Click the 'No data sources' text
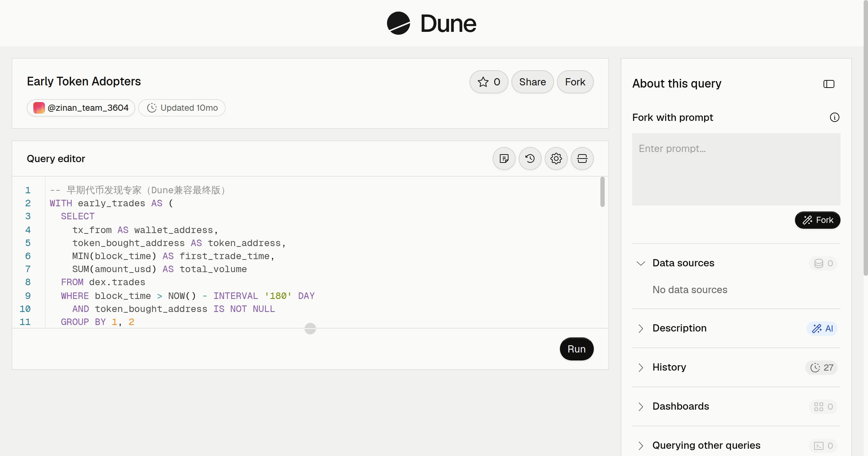Viewport: 868px width, 456px height. coord(690,290)
